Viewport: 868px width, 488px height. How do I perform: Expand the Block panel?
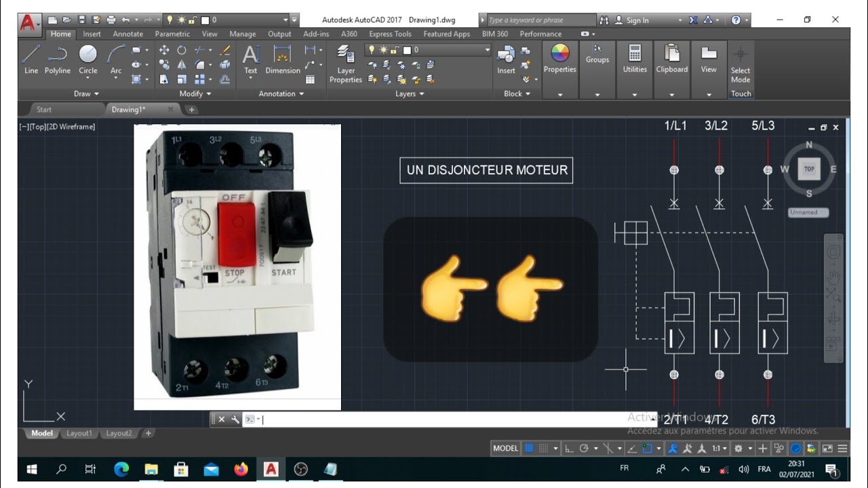pos(517,94)
